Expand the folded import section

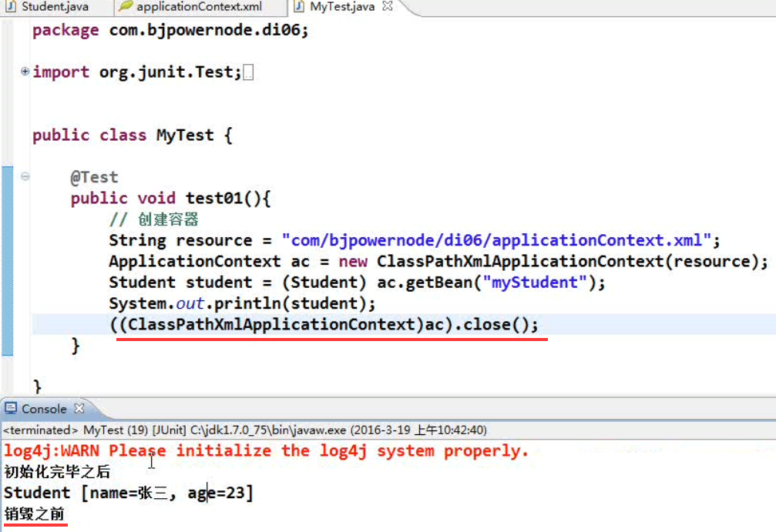tap(25, 71)
